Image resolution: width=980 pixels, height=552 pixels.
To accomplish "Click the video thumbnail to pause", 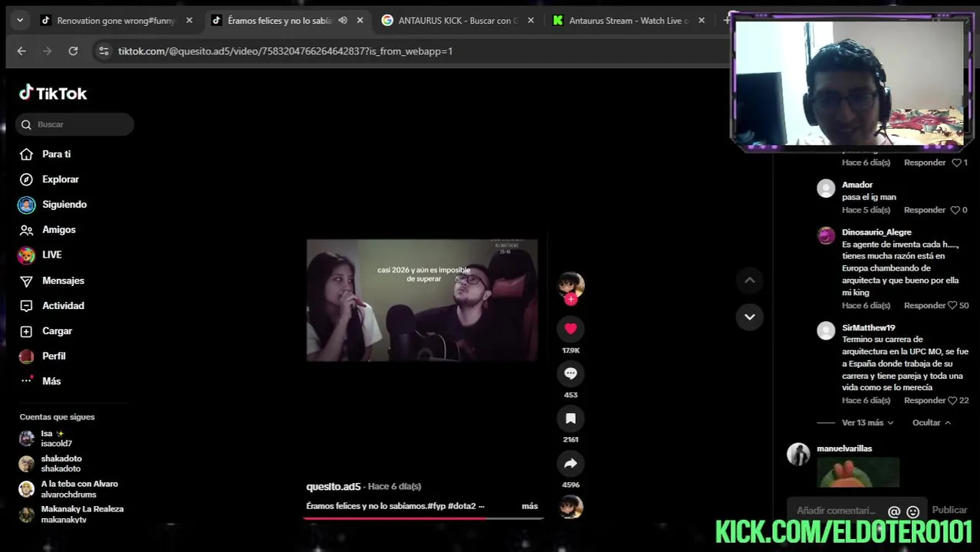I will coord(422,300).
